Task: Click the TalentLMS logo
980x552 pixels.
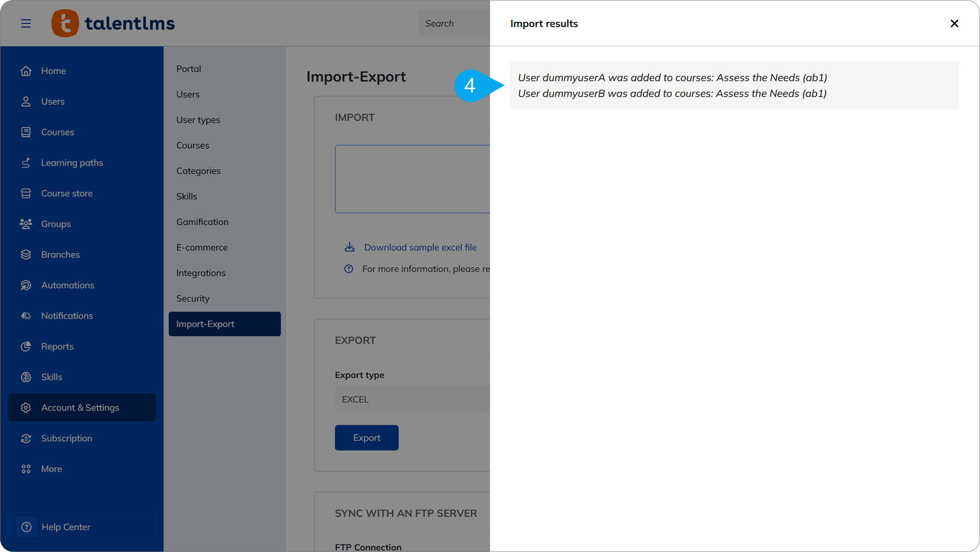Action: (113, 23)
